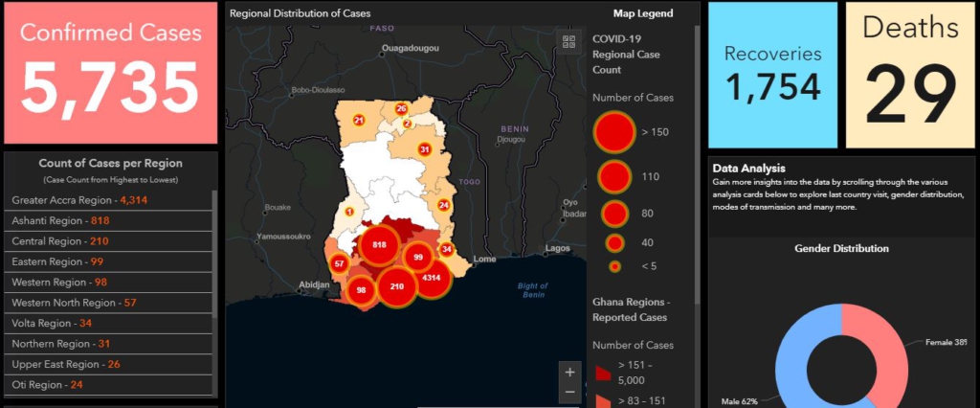Click the 4314 Greater Accra map bubble
Screen dimensions: 980x408
[x=433, y=278]
